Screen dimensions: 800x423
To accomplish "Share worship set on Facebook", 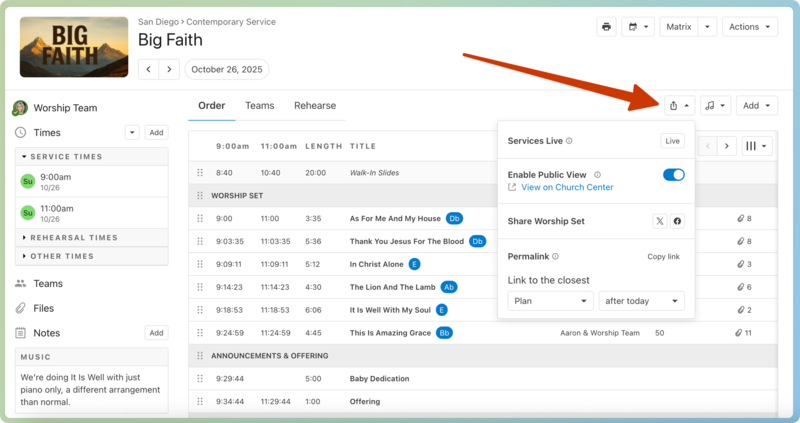I will 677,221.
